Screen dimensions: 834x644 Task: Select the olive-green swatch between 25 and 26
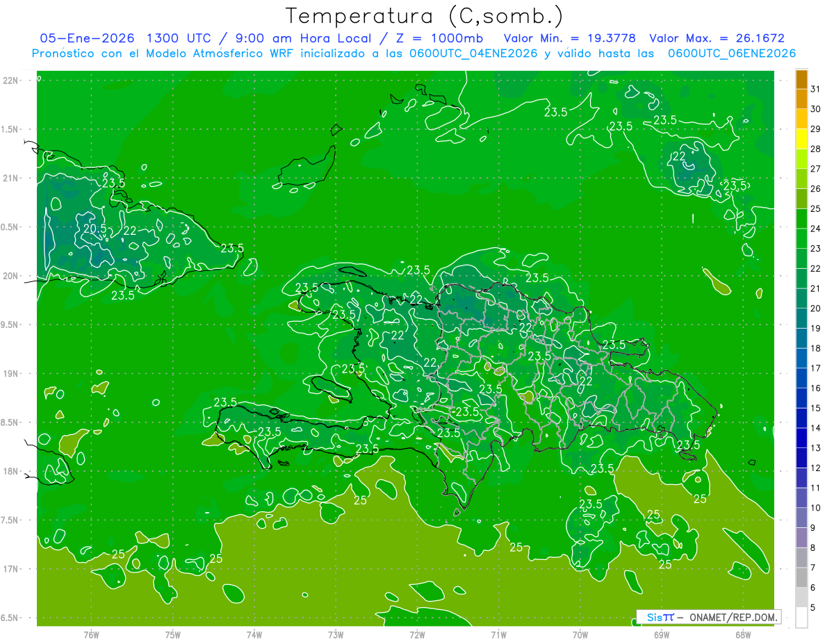pyautogui.click(x=801, y=199)
